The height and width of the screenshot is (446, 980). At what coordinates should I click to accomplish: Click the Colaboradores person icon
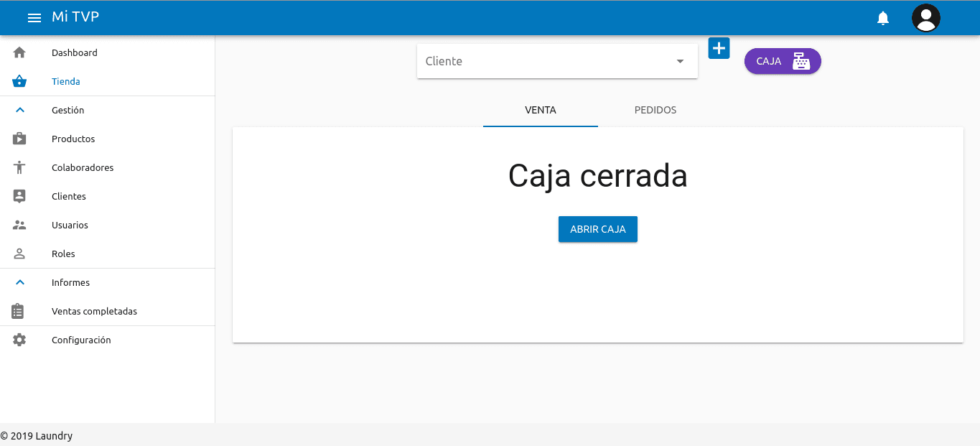click(x=19, y=167)
